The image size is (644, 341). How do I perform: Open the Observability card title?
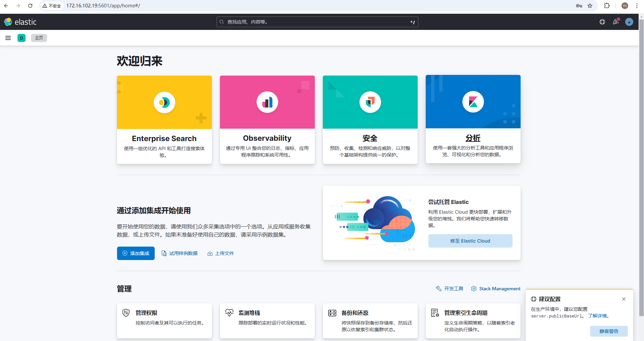267,138
